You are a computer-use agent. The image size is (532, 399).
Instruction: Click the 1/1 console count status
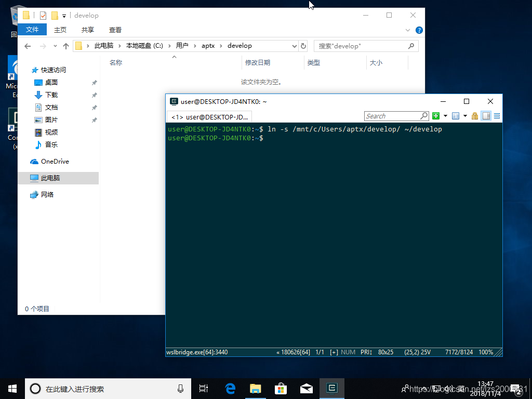click(320, 352)
